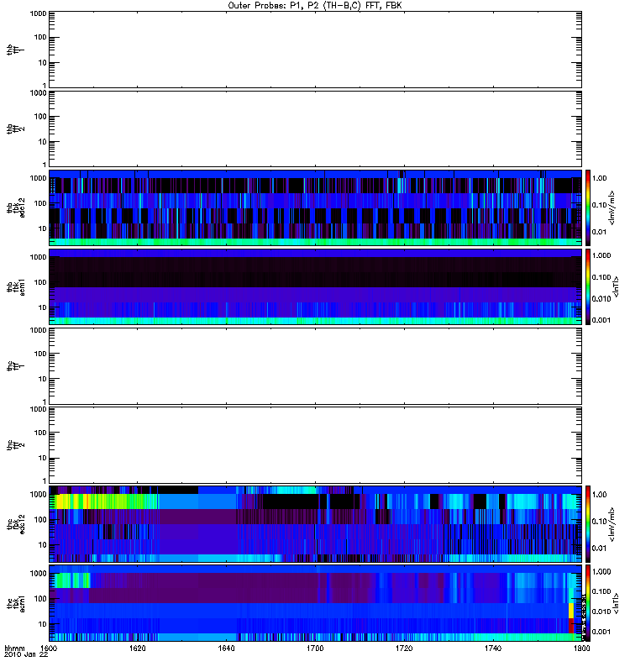This screenshot has height=672, width=630.
Task: Click the 1.00 value on thc edc12 colorbar
Action: [600, 495]
